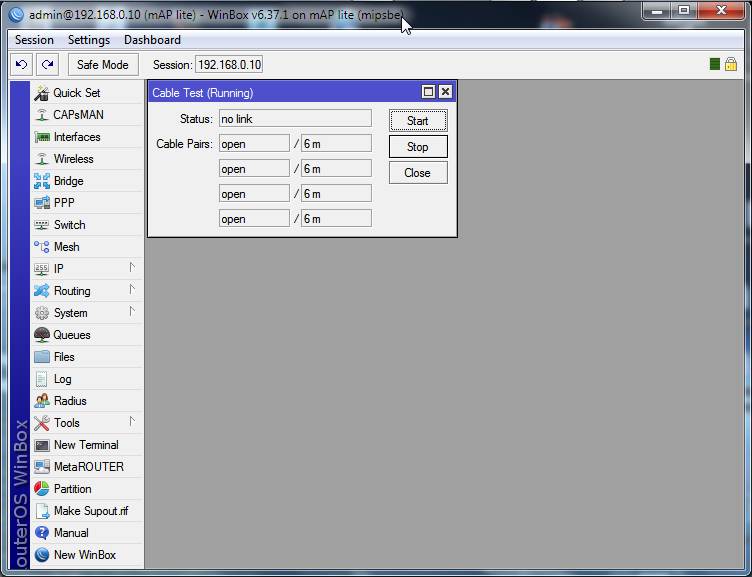
Task: Click the Status field showing no link
Action: click(295, 118)
